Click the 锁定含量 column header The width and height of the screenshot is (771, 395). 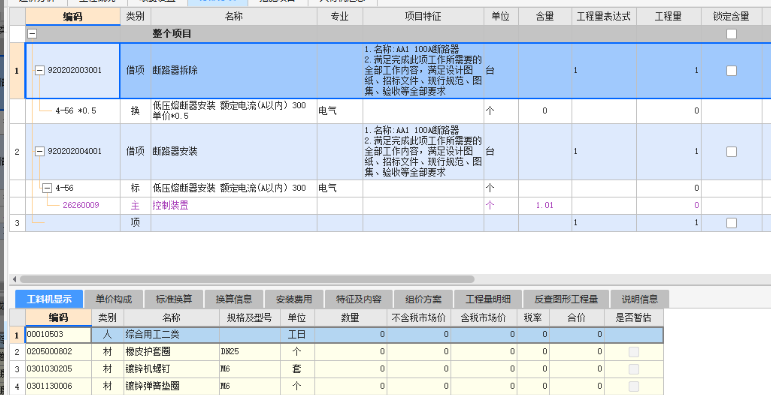coord(732,17)
